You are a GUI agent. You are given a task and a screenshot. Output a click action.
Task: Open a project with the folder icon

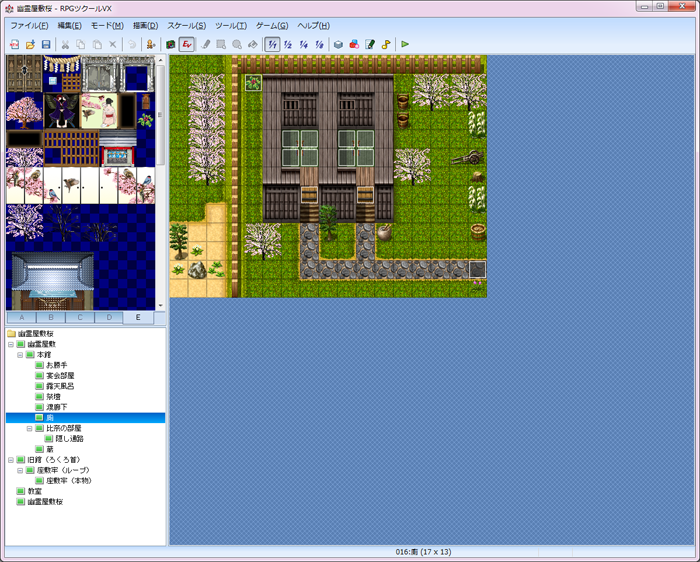[x=30, y=44]
